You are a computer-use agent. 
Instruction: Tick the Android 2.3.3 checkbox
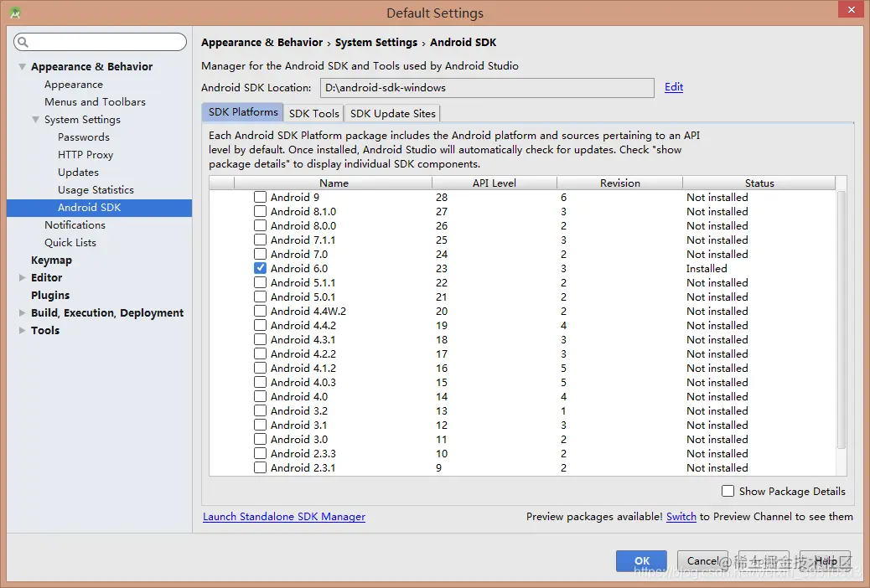pos(260,453)
